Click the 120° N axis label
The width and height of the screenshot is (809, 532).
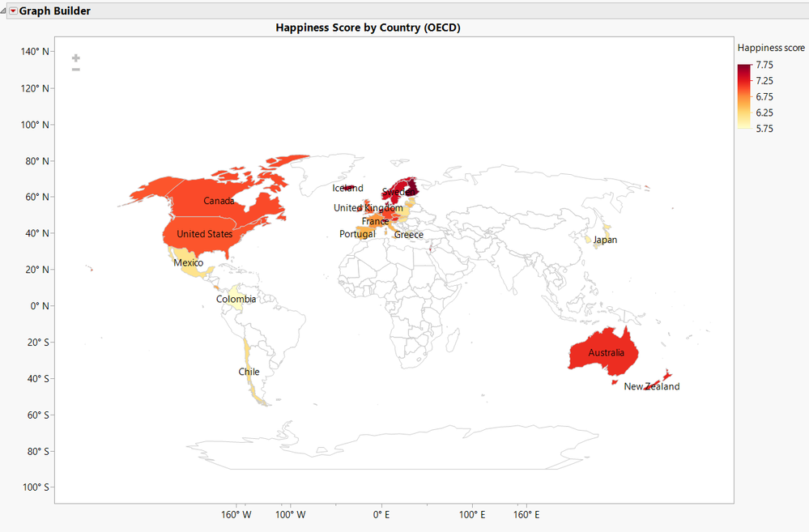pyautogui.click(x=35, y=88)
